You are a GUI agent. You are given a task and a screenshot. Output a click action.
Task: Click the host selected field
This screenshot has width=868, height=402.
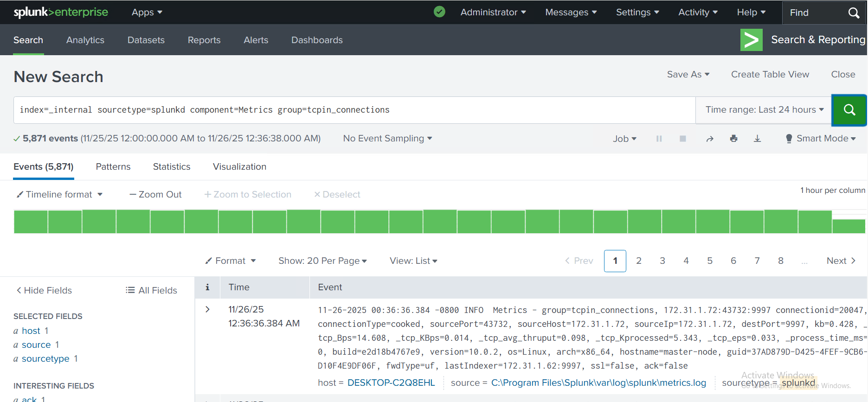[31, 331]
